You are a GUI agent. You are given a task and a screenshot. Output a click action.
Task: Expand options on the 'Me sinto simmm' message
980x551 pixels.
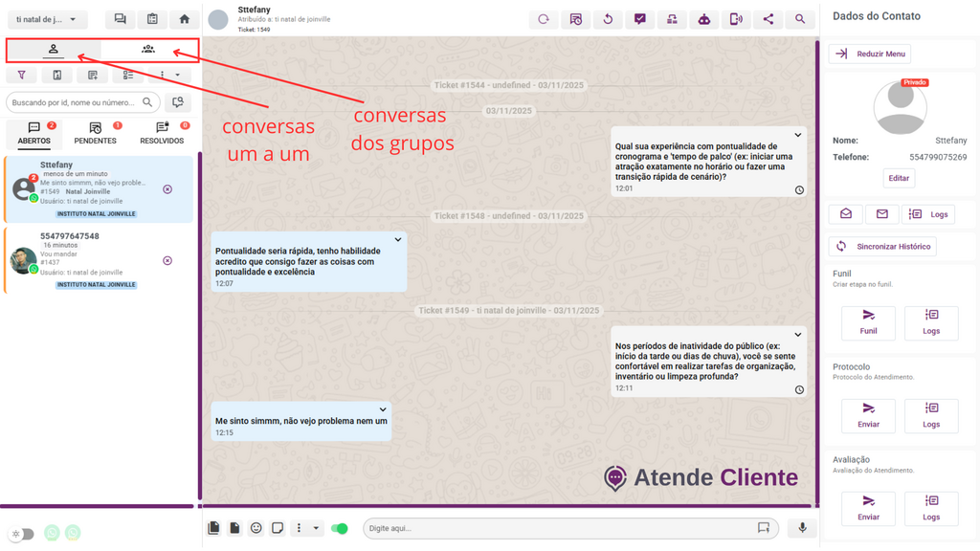tap(383, 409)
